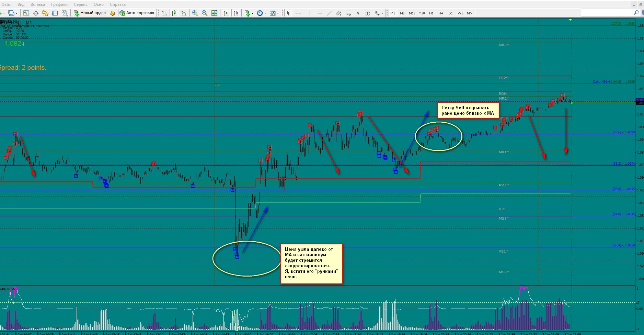Open the Profiles toolbar icon
Viewport: 644px width, 335px height.
coord(11,13)
